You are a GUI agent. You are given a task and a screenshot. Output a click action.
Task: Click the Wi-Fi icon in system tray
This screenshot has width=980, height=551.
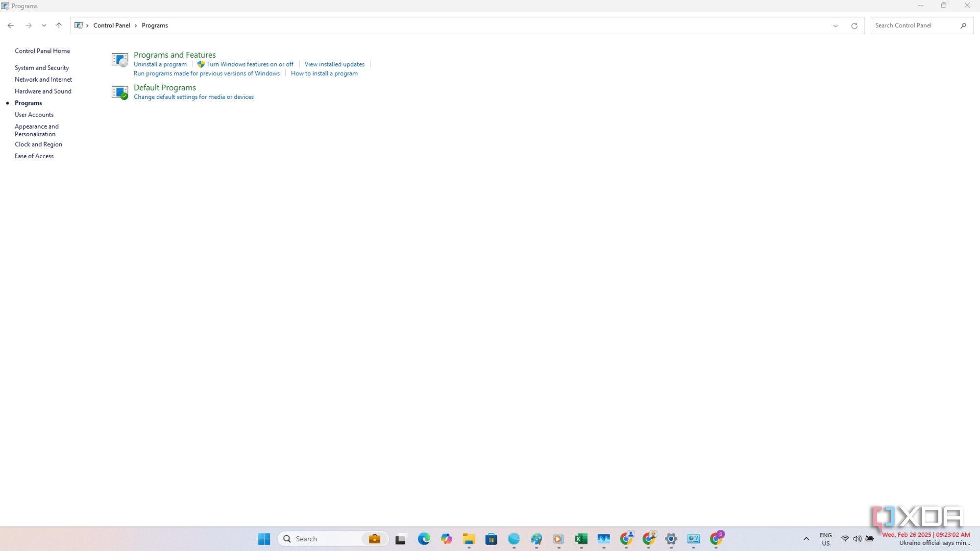tap(845, 539)
